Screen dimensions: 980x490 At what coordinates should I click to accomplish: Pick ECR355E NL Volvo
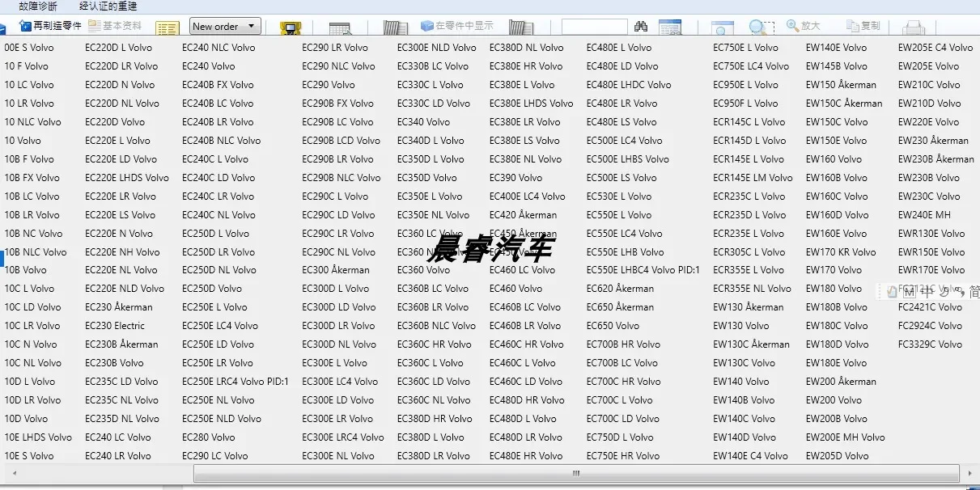click(x=753, y=289)
